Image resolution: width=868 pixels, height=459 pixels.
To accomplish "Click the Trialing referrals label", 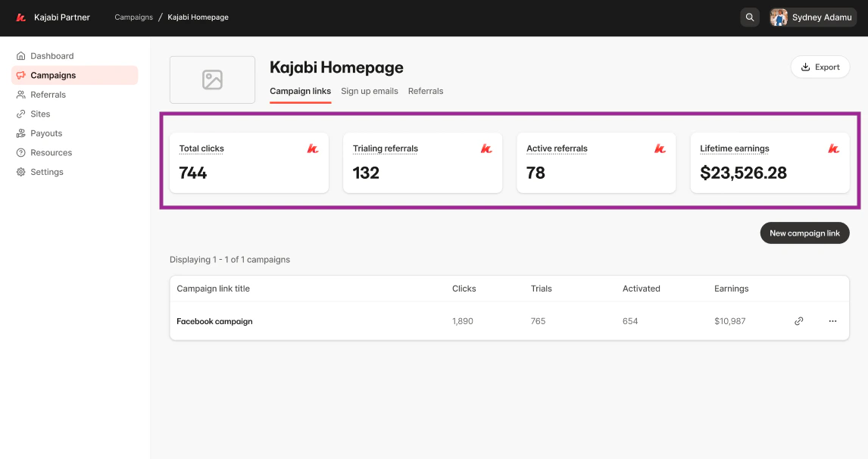I will point(386,148).
